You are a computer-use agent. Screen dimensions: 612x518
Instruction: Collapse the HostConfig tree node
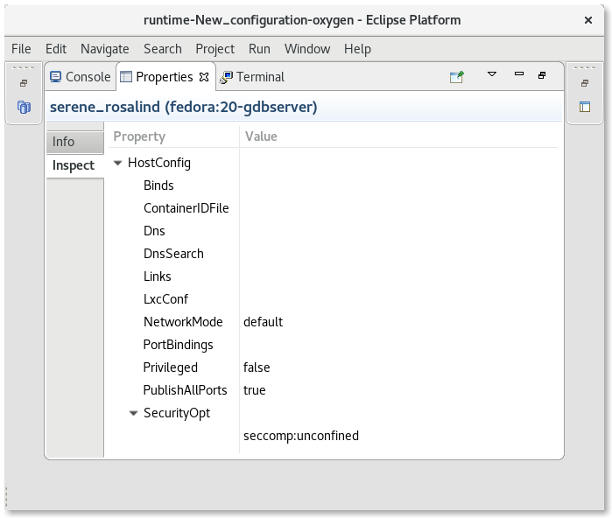119,163
